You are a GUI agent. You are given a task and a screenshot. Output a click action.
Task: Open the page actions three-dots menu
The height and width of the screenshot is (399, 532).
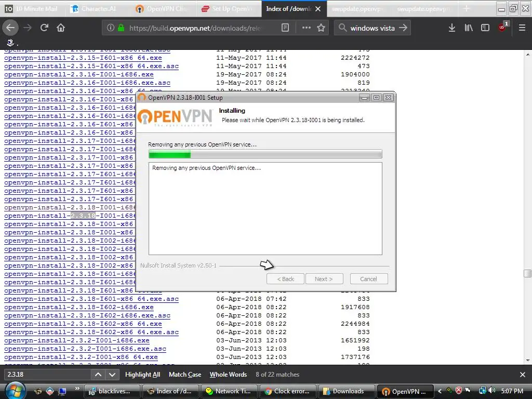tap(307, 28)
